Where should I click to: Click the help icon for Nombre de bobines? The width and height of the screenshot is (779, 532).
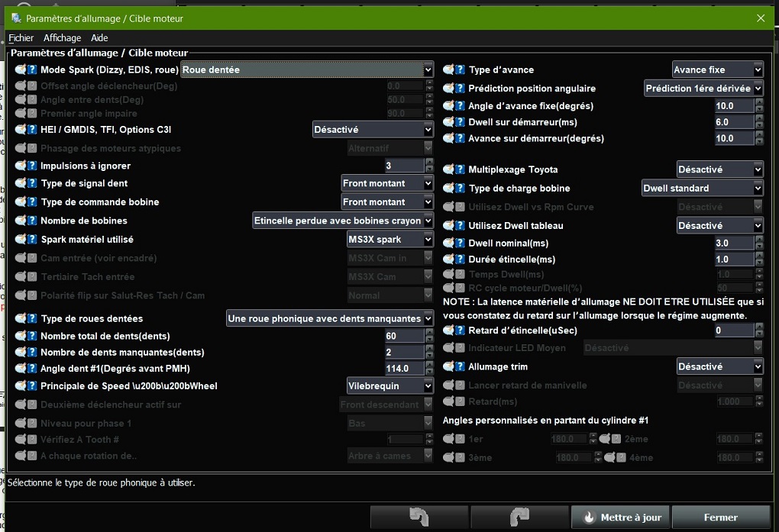tap(32, 221)
